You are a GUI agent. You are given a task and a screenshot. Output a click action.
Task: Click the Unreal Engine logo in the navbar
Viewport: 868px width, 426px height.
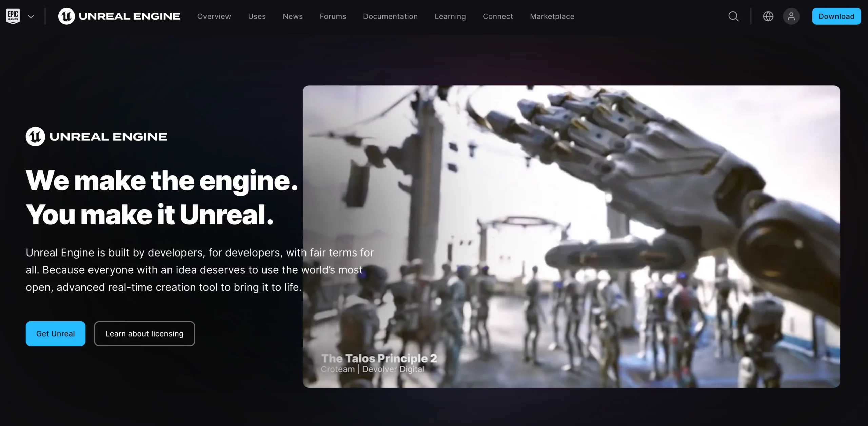pyautogui.click(x=119, y=16)
